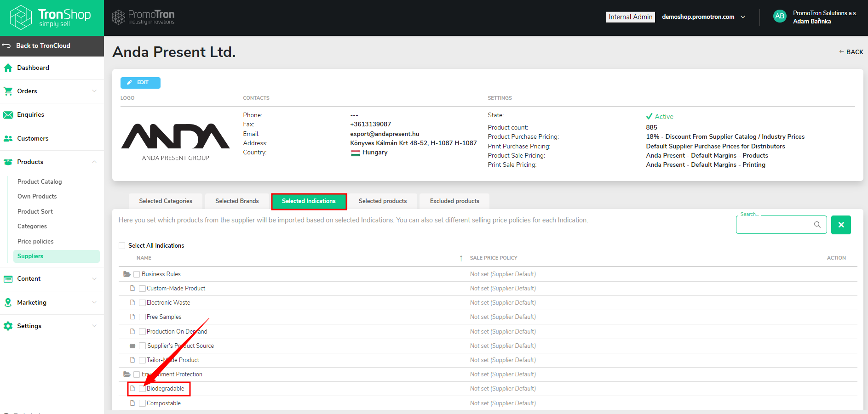Click the green X clear search button
Screen dimensions: 868x414
click(x=841, y=225)
